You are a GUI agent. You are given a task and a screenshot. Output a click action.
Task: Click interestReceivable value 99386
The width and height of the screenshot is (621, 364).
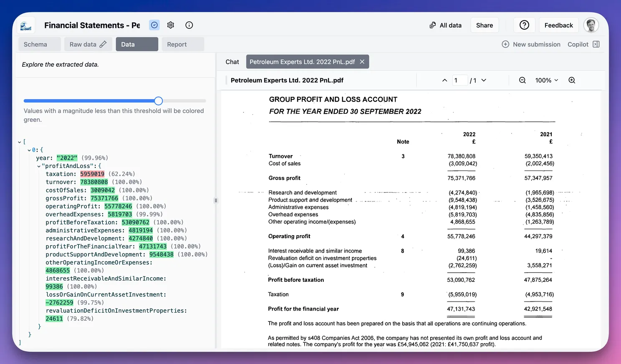54,286
